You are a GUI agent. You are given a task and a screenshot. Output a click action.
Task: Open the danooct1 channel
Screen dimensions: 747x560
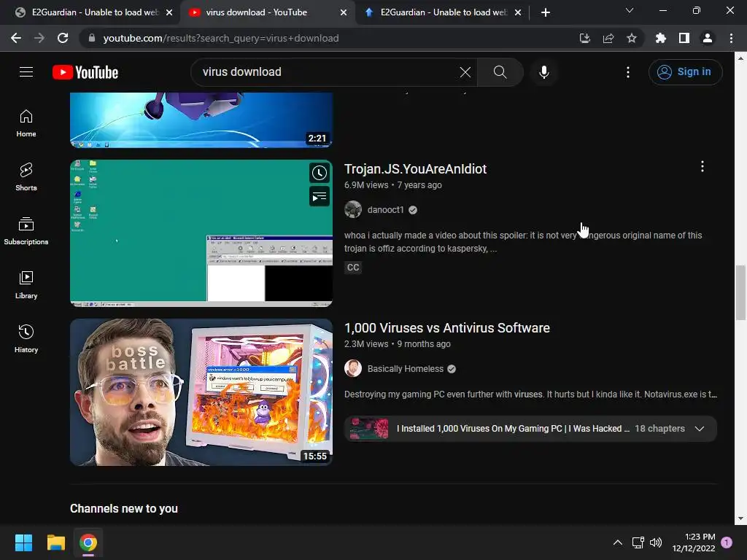(385, 210)
